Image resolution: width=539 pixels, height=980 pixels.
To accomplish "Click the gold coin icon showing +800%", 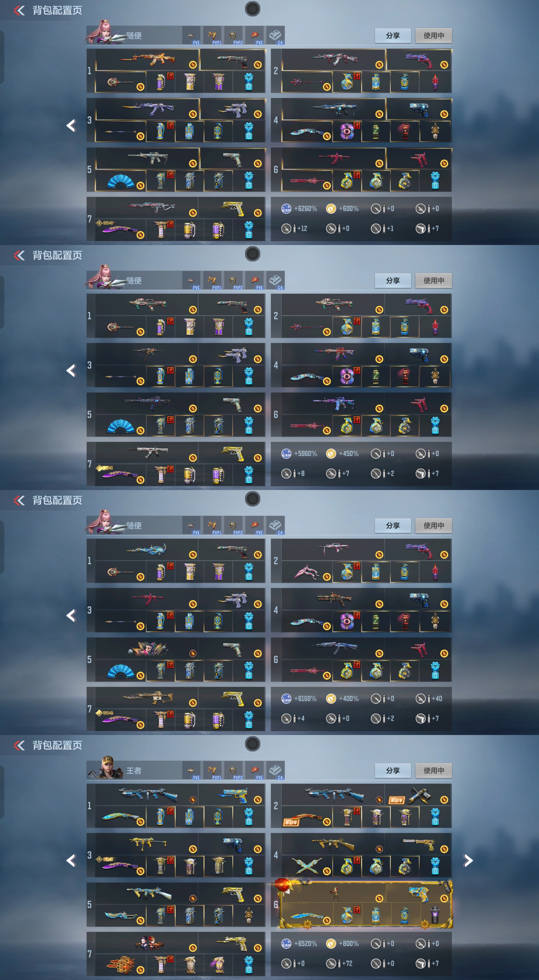I will tap(331, 943).
